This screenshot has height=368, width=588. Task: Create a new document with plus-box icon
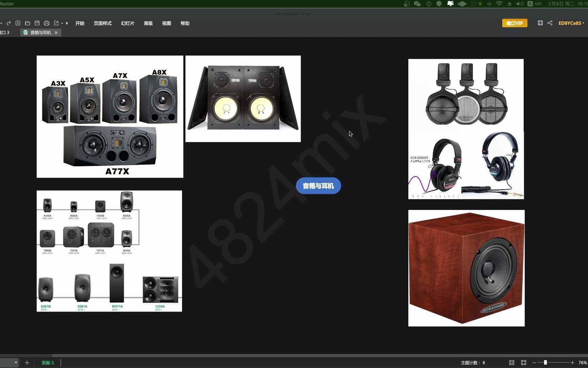(18, 23)
